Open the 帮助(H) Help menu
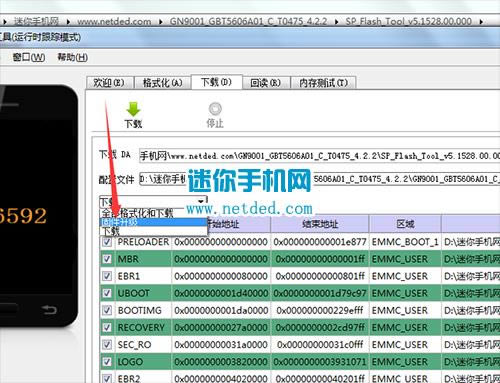This screenshot has width=500, height=383. [72, 57]
